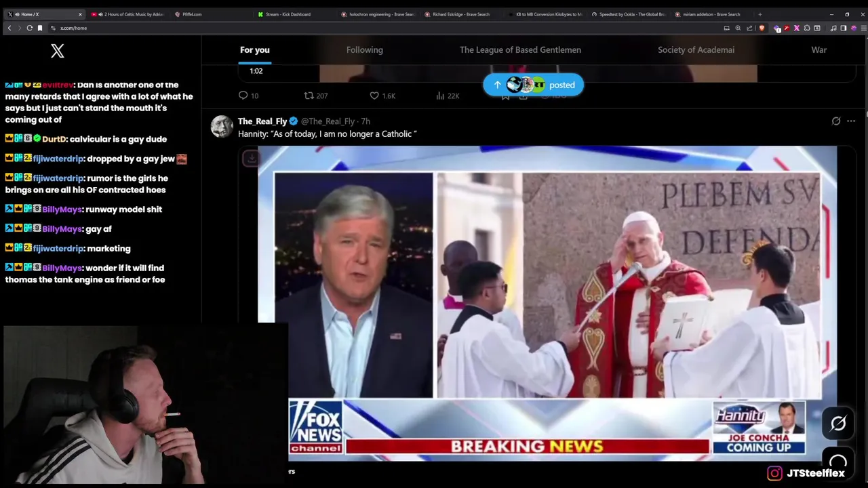The height and width of the screenshot is (488, 868).
Task: Switch to the Following tab
Action: [x=365, y=49]
